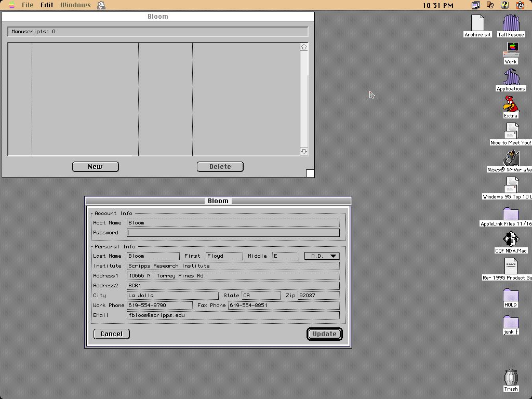
Task: Select the Trash can icon
Action: (x=511, y=377)
